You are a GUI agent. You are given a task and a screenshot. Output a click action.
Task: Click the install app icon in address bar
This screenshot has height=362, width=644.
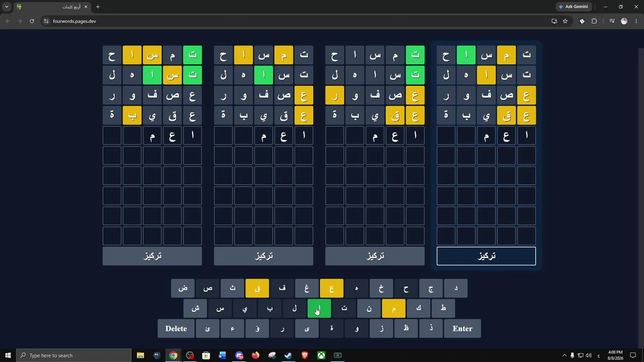pyautogui.click(x=554, y=21)
